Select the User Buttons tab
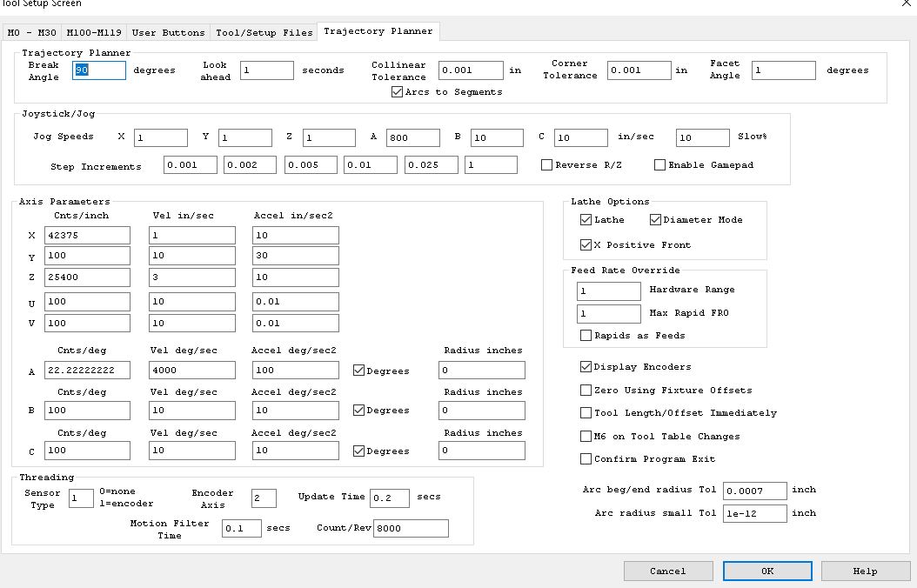This screenshot has width=917, height=588. point(168,32)
